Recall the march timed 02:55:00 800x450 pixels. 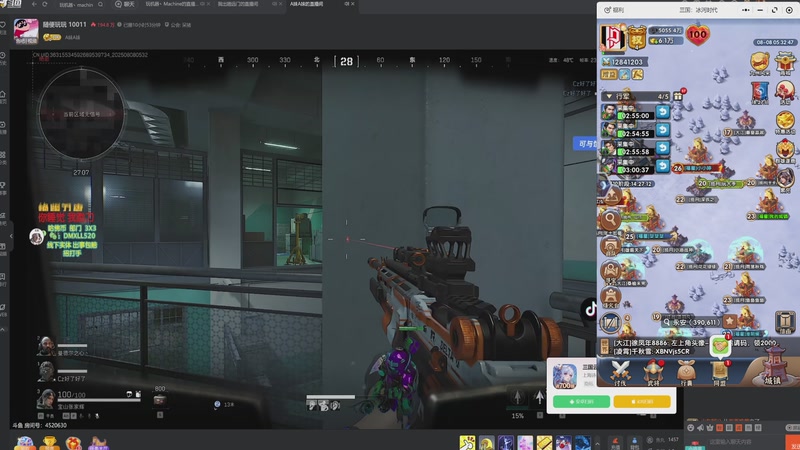663,112
